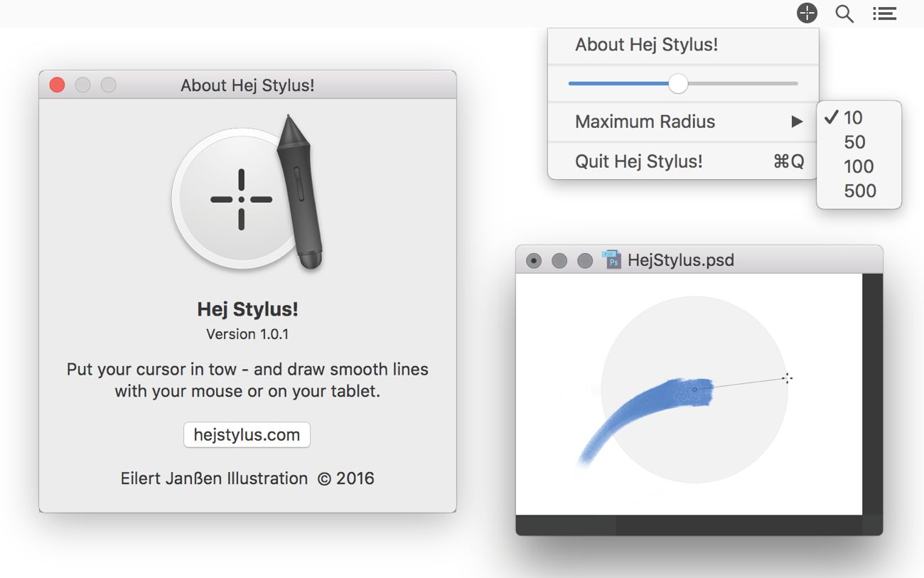Choose 50 as maximum radius
The width and height of the screenshot is (924, 578).
[x=854, y=142]
